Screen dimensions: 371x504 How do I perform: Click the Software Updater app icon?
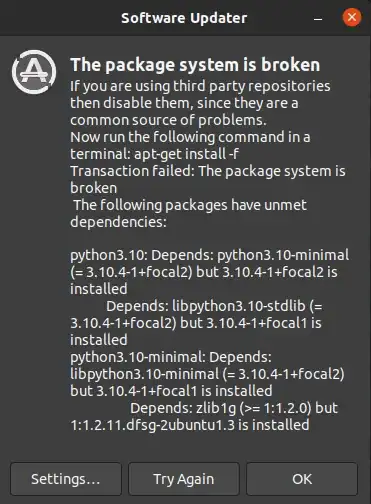pyautogui.click(x=34, y=72)
